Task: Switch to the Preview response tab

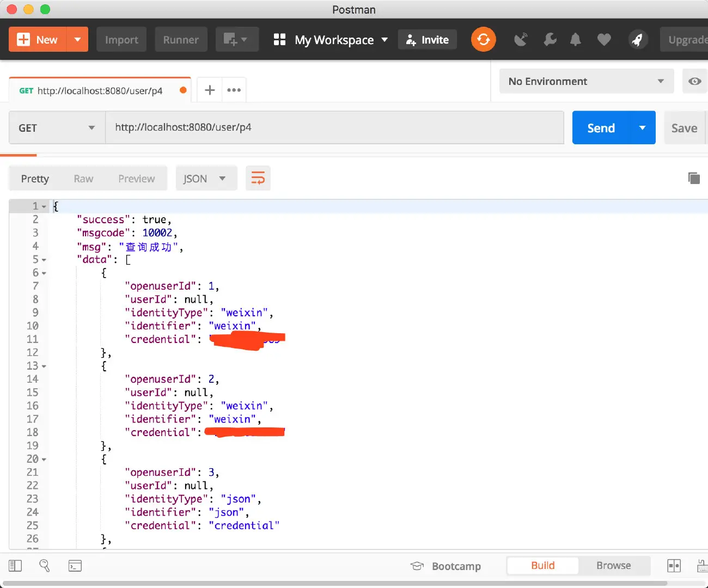Action: pyautogui.click(x=137, y=179)
